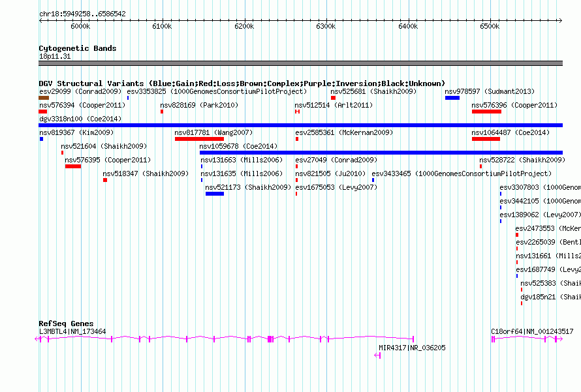Open esv2585361 (McKernan2009) label
This screenshot has height=392, width=581.
pos(344,132)
